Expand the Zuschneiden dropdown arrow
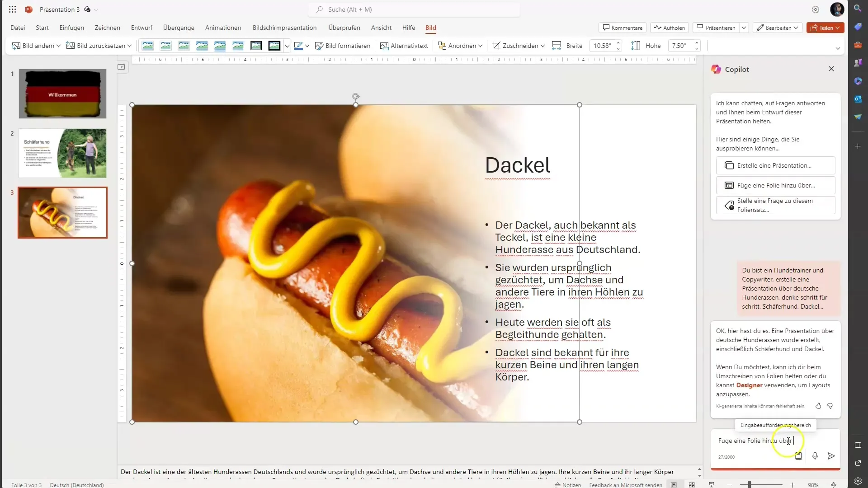868x488 pixels. [x=542, y=46]
